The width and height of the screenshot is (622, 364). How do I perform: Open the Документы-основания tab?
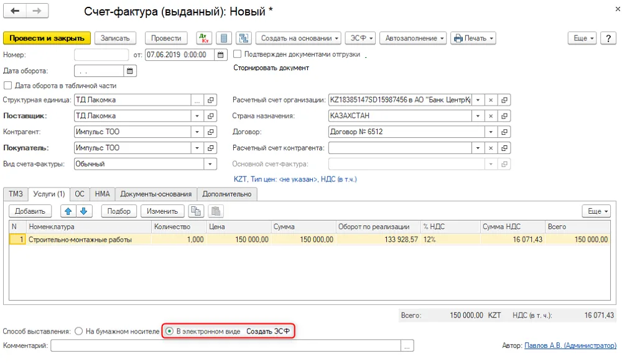[x=156, y=194]
